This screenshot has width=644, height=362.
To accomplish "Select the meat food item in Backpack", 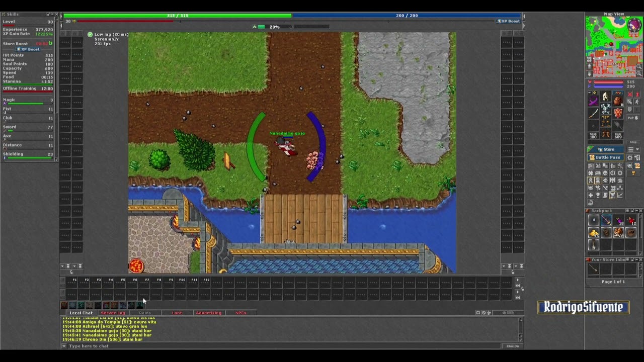I will click(618, 233).
